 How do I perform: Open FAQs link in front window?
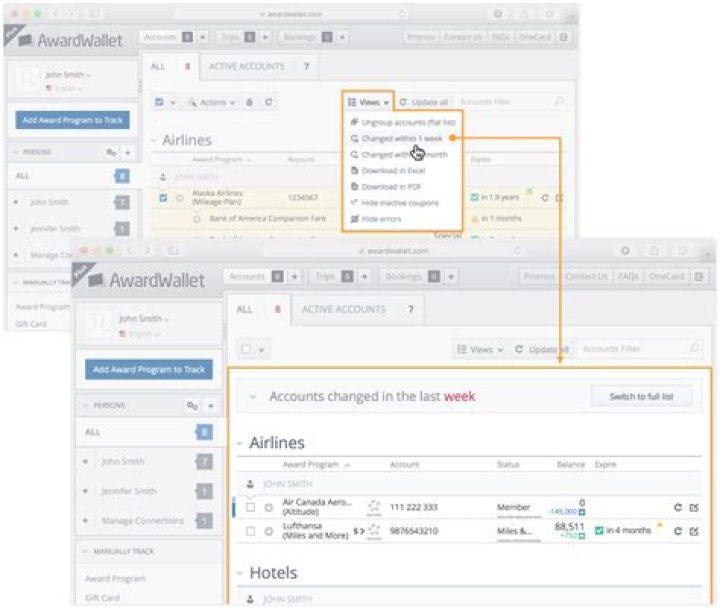point(628,276)
